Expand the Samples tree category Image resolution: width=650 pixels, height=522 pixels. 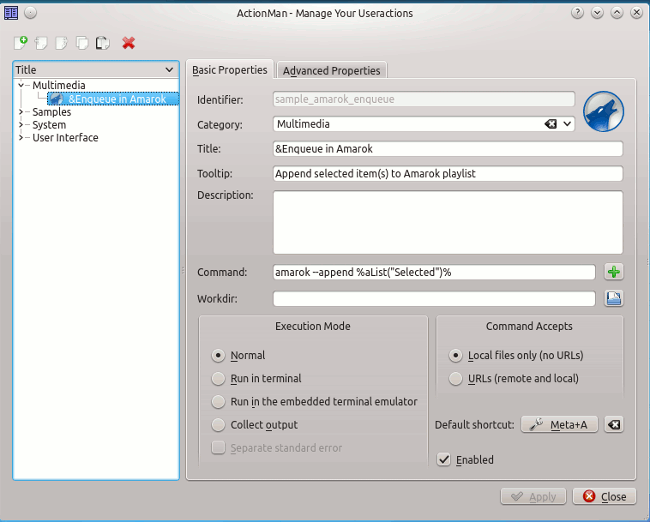tap(21, 112)
